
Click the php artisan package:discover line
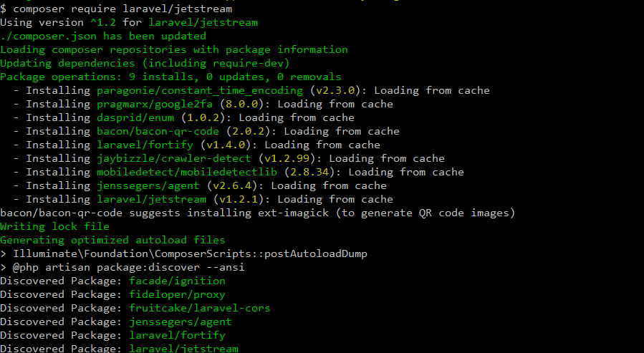(122, 267)
